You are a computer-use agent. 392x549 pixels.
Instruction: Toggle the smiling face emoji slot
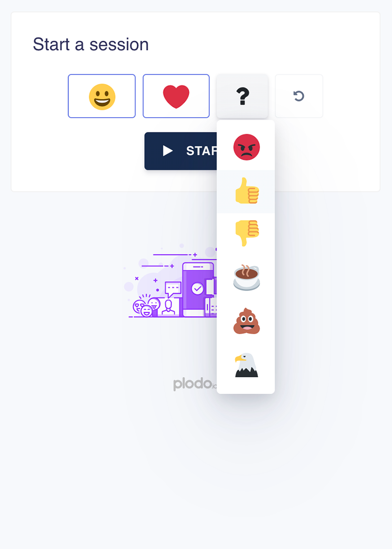[x=102, y=96]
